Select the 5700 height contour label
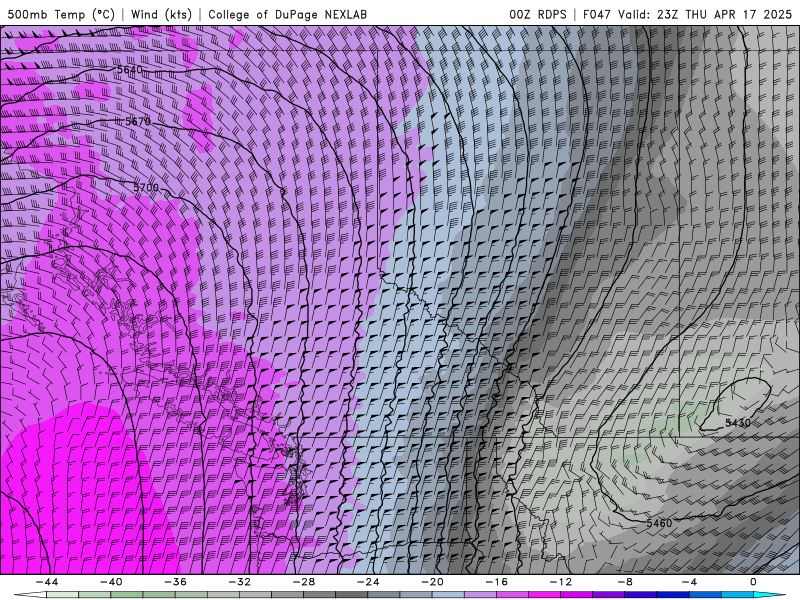Viewport: 800px width, 600px height. (x=146, y=187)
